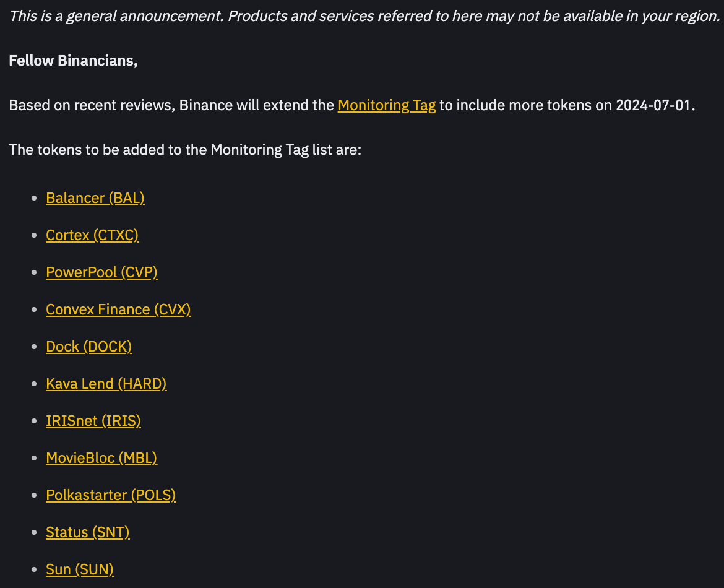This screenshot has height=588, width=724.
Task: Open the Status (SNT) link
Action: pyautogui.click(x=88, y=532)
